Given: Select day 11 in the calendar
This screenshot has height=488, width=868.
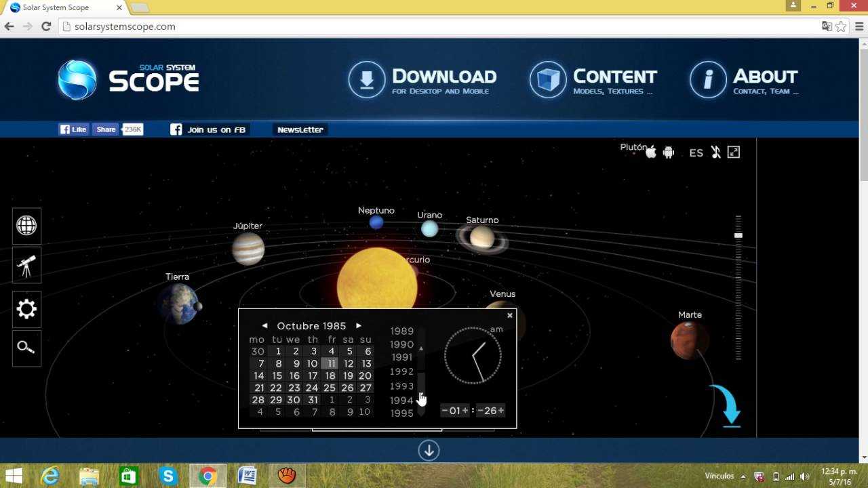Looking at the screenshot, I should point(331,363).
